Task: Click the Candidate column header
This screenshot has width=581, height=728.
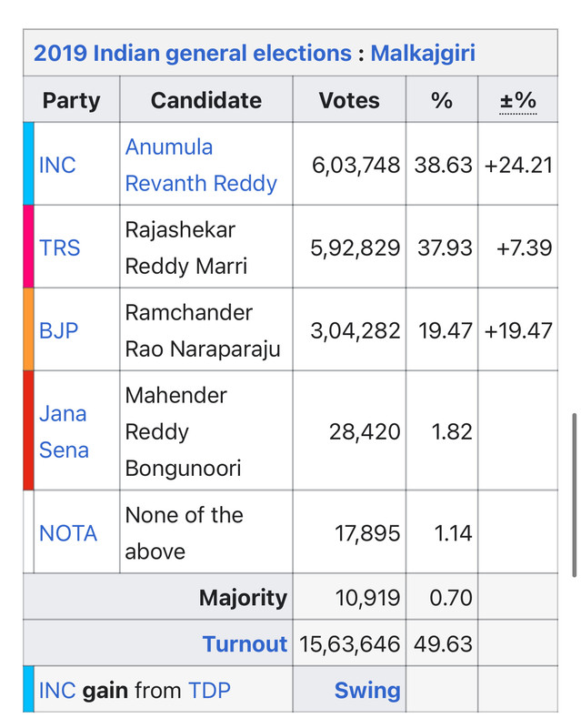Action: (206, 100)
